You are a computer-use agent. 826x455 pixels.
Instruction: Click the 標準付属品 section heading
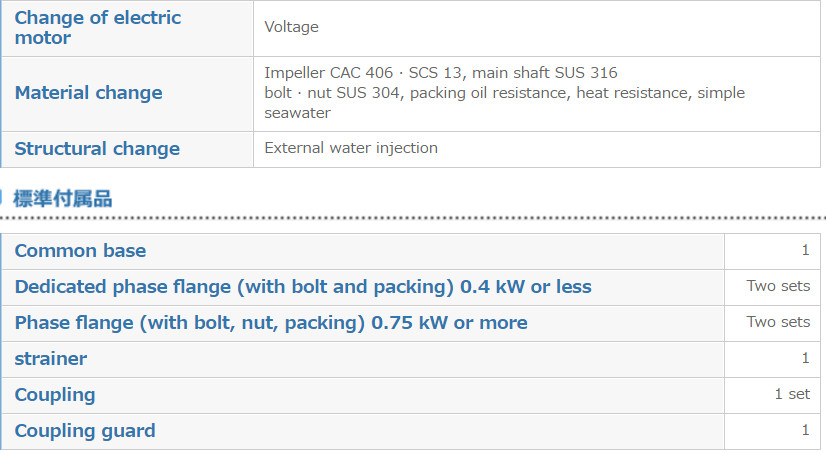point(63,199)
